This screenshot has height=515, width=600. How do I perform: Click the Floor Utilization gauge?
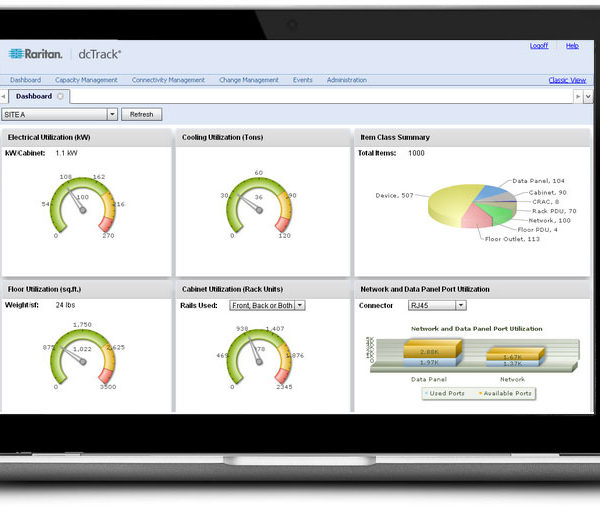82,357
